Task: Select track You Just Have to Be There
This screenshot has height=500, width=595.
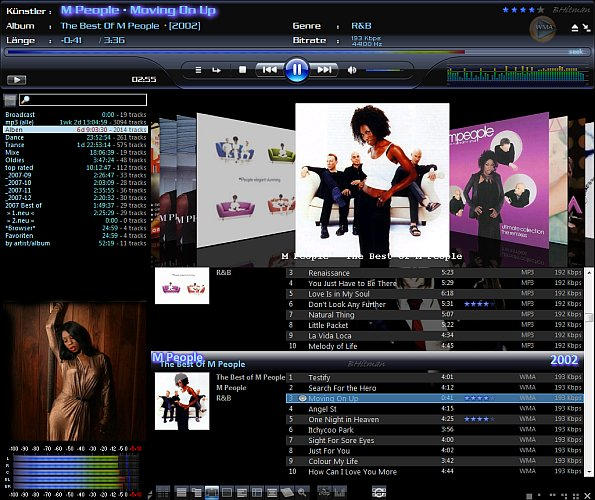Action: [434, 283]
